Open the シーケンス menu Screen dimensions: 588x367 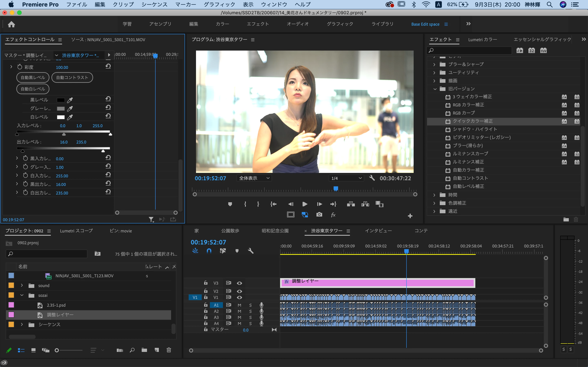point(154,4)
